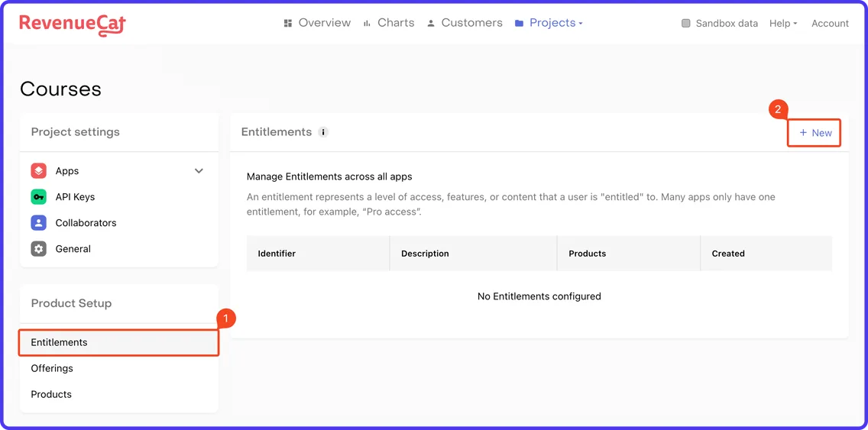
Task: Select Products in Product Setup
Action: tap(51, 394)
